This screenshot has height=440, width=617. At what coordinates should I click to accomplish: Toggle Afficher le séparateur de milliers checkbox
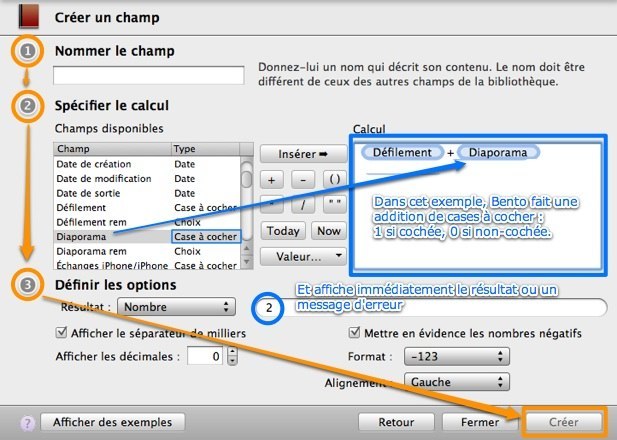coord(61,333)
